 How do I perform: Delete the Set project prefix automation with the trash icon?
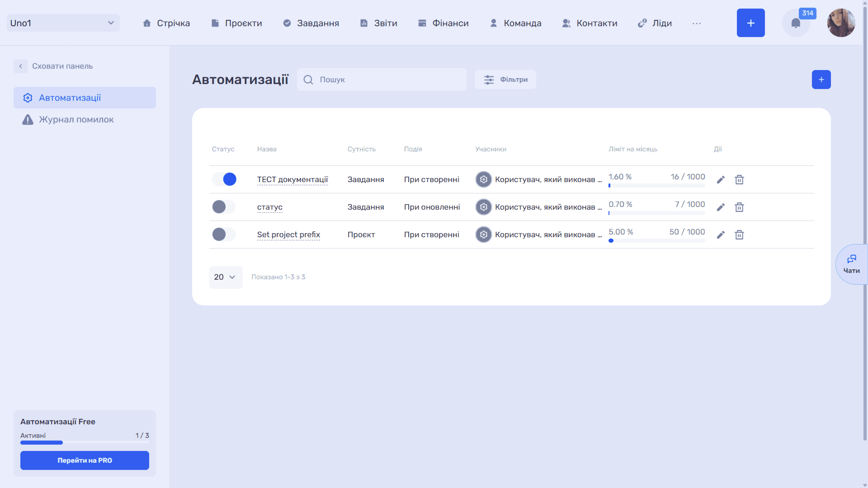click(739, 235)
